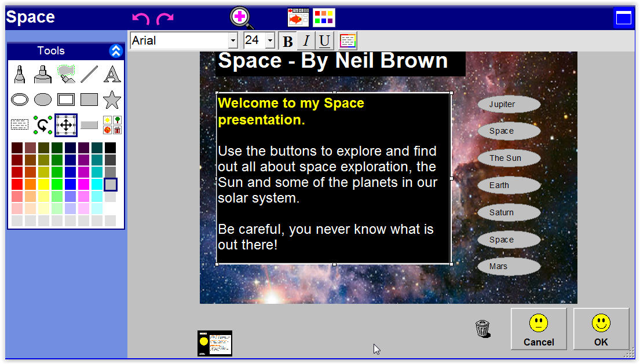This screenshot has width=640, height=364.
Task: Pick the black colour swatch
Action: 110,148
